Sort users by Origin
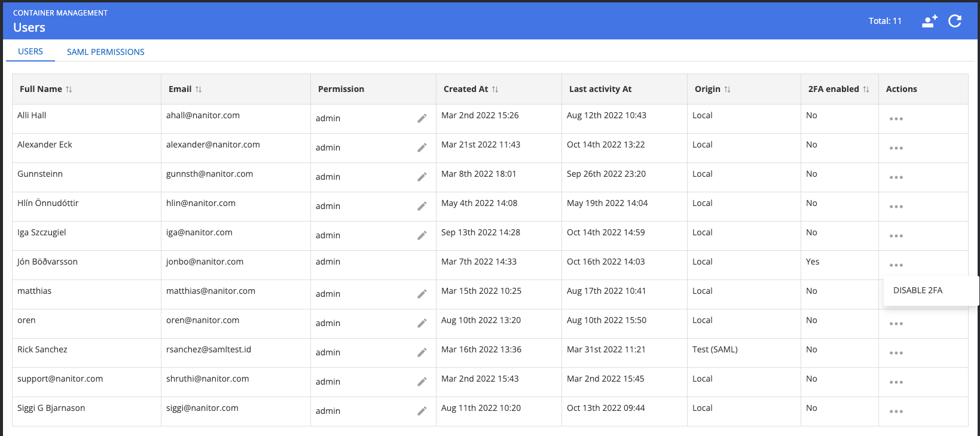The image size is (980, 436). [x=727, y=90]
